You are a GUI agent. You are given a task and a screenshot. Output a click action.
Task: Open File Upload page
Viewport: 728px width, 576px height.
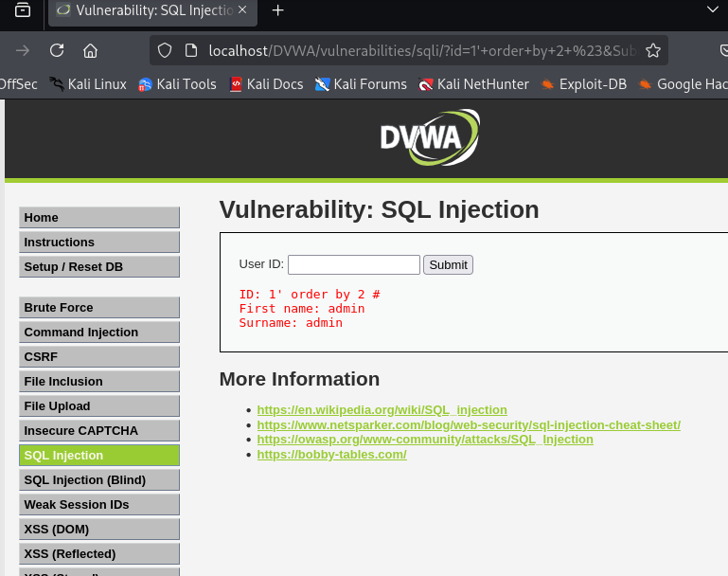point(99,406)
